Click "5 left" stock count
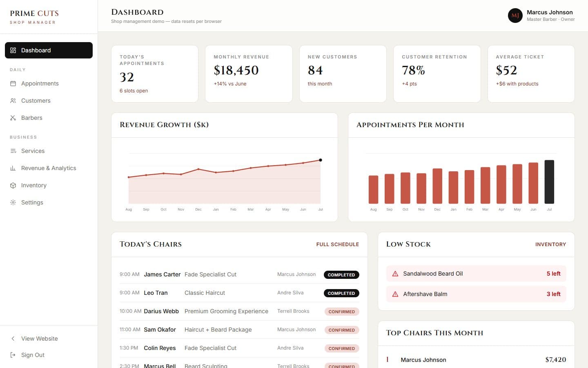This screenshot has width=588, height=368. tap(553, 274)
